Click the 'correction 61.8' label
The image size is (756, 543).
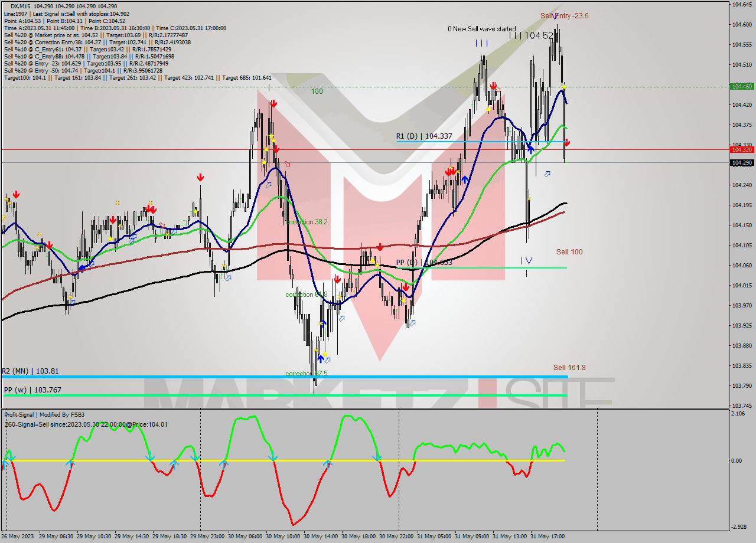307,295
